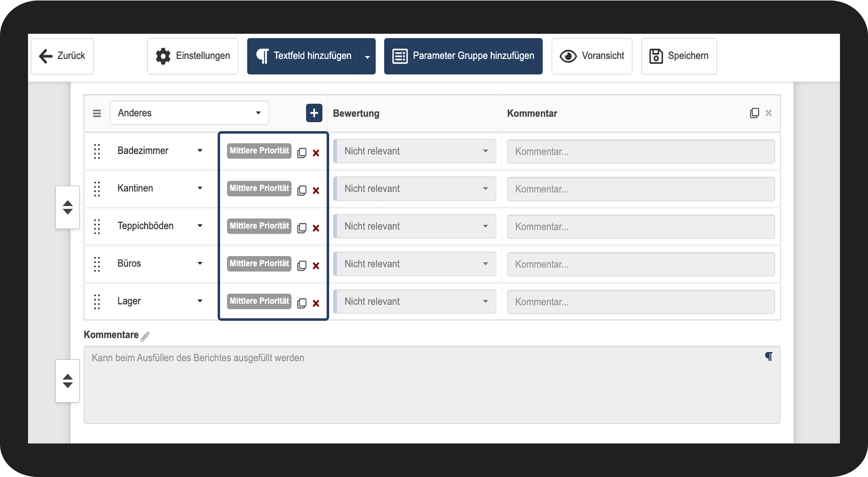Image resolution: width=868 pixels, height=477 pixels.
Task: Delete the Büros row with red X
Action: [316, 266]
